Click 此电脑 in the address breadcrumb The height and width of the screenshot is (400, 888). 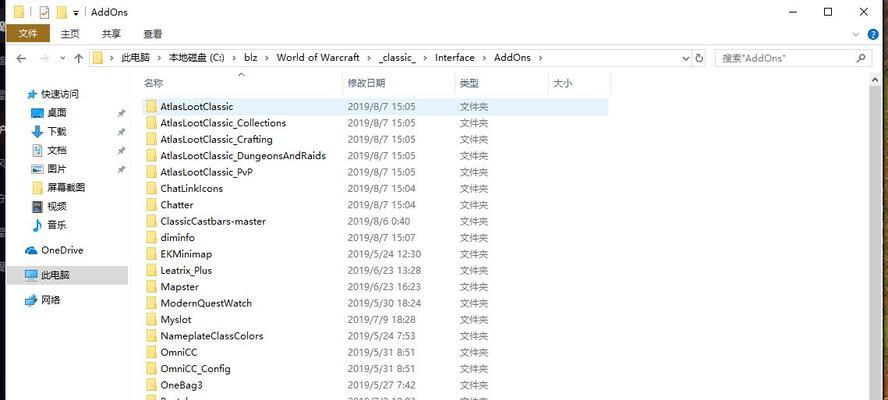click(135, 57)
